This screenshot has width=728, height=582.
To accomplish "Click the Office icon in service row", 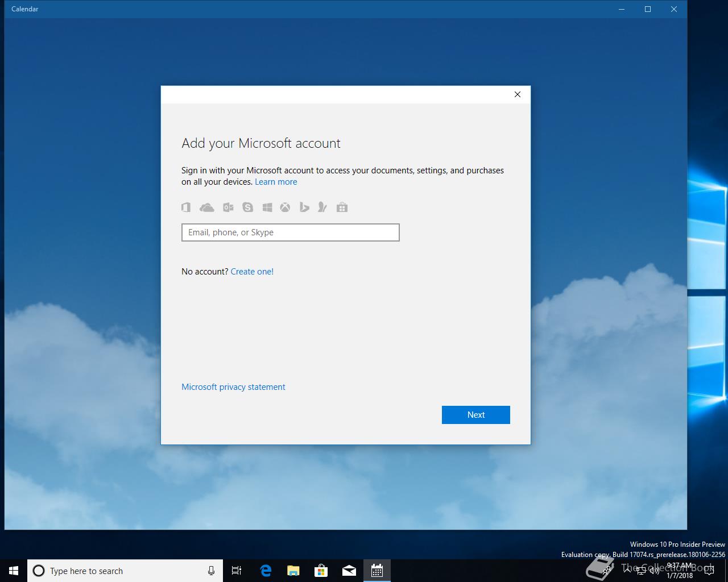I will (x=186, y=207).
